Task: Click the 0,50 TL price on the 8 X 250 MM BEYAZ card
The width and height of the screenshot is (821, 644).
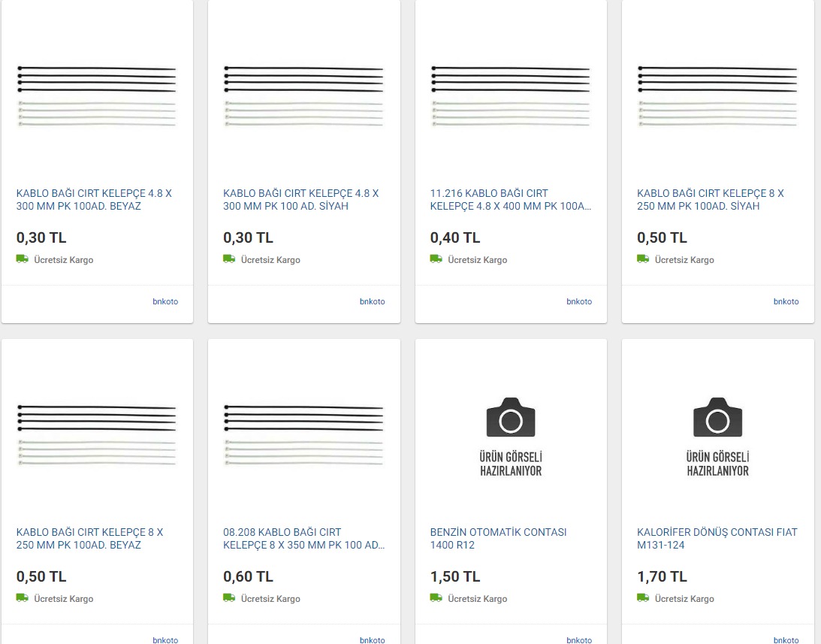Action: 41,576
